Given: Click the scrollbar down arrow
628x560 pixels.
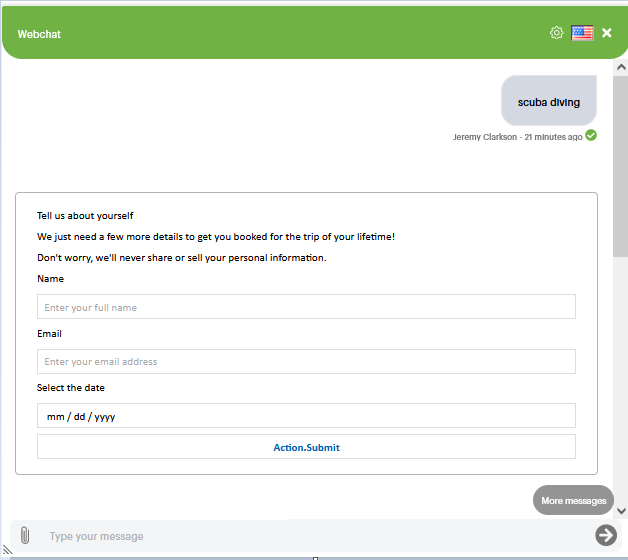Looking at the screenshot, I should pyautogui.click(x=620, y=509).
